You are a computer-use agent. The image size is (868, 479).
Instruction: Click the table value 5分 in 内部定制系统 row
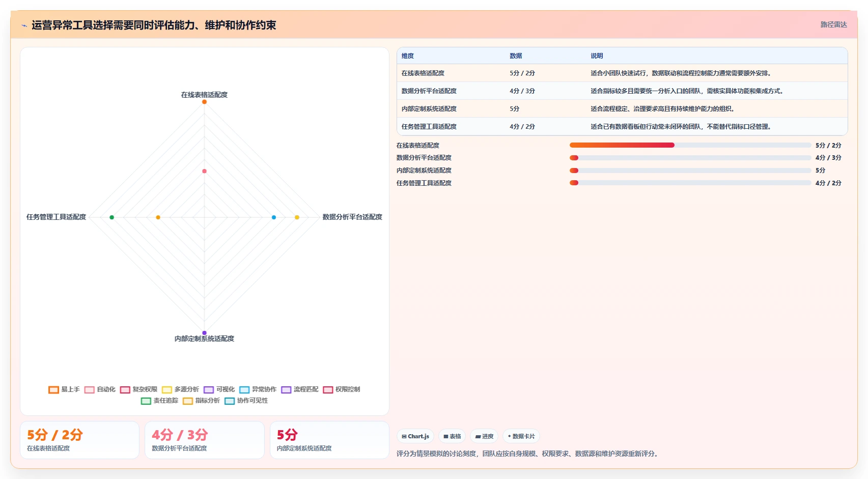coord(514,109)
